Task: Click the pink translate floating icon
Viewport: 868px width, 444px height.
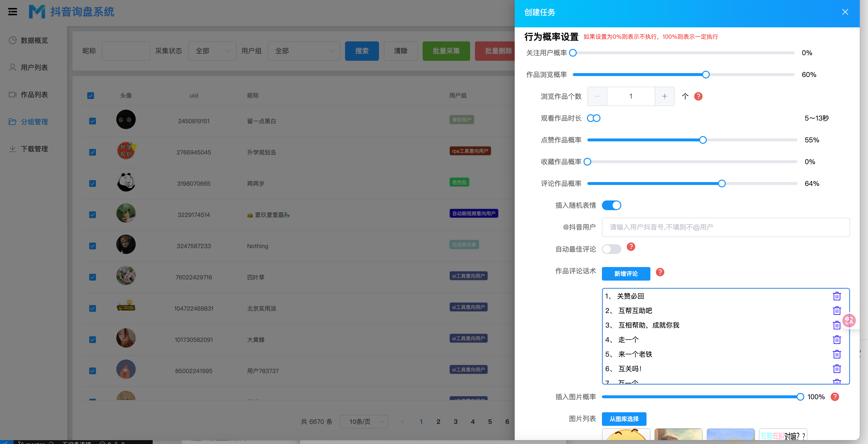Action: pos(849,320)
